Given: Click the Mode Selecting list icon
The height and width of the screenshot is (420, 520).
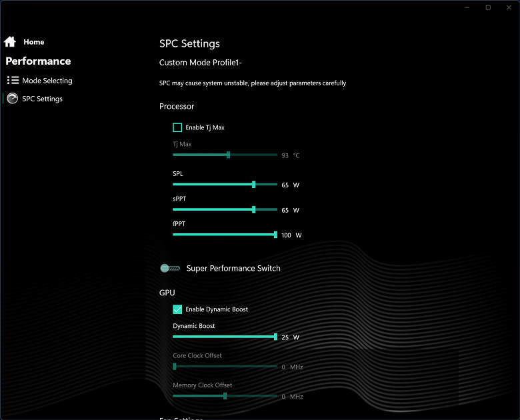Looking at the screenshot, I should coord(13,80).
